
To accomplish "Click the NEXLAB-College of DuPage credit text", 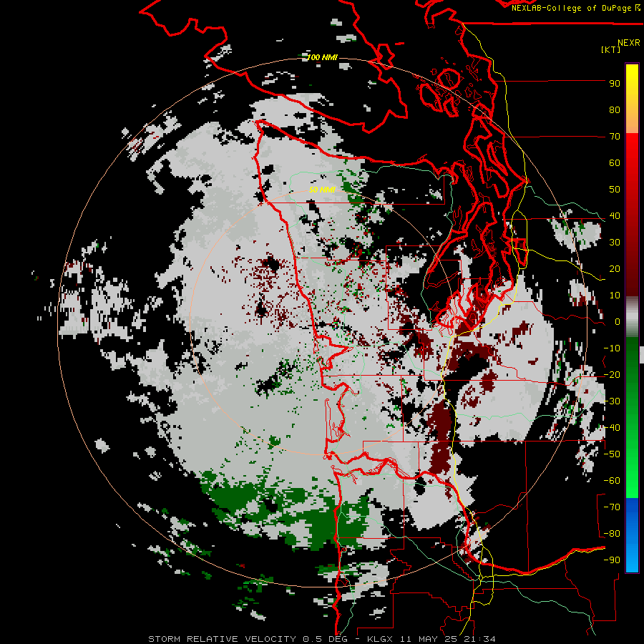I will tap(575, 8).
